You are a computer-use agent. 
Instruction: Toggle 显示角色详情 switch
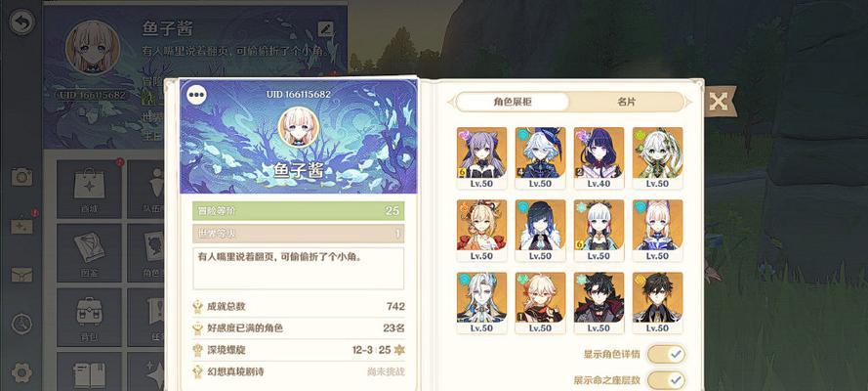click(x=666, y=354)
